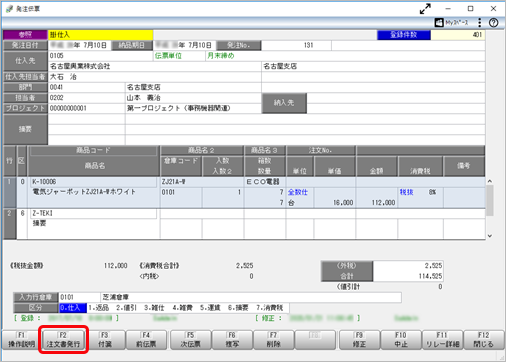Click staff name 山本 義治
This screenshot has width=506, height=362.
(x=144, y=98)
